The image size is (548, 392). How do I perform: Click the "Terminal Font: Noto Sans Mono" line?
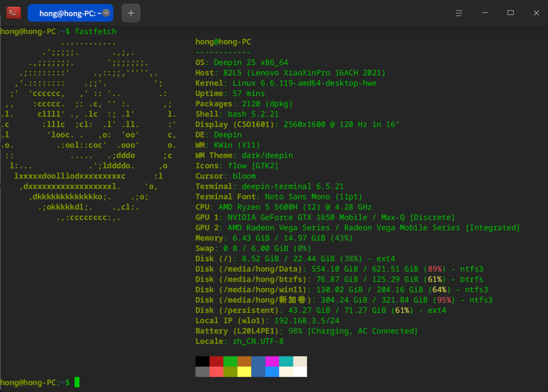pyautogui.click(x=279, y=197)
